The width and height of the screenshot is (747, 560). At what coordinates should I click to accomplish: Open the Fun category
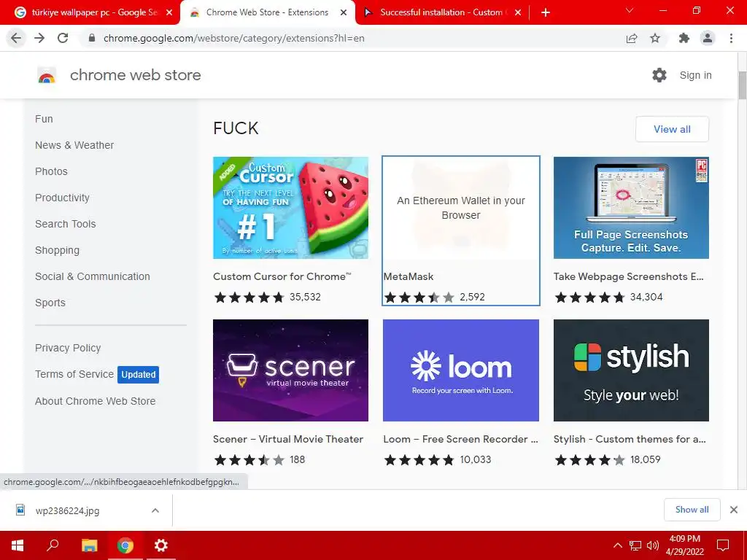[44, 119]
